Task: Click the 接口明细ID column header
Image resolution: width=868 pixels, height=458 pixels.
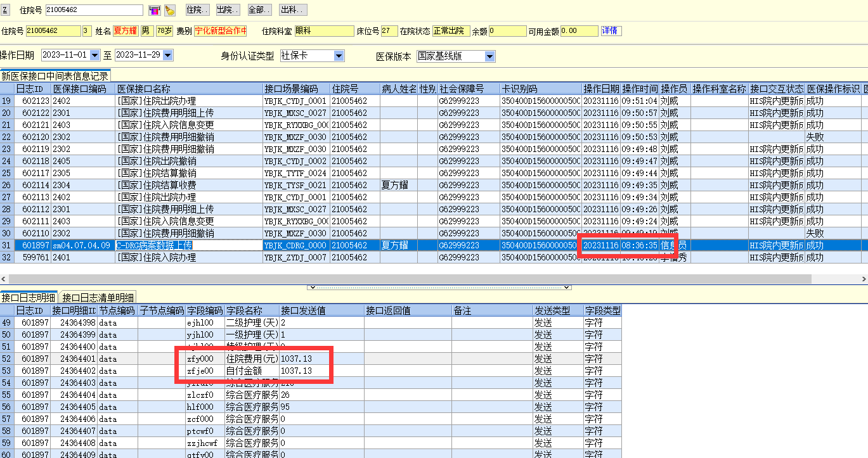Action: click(x=74, y=310)
